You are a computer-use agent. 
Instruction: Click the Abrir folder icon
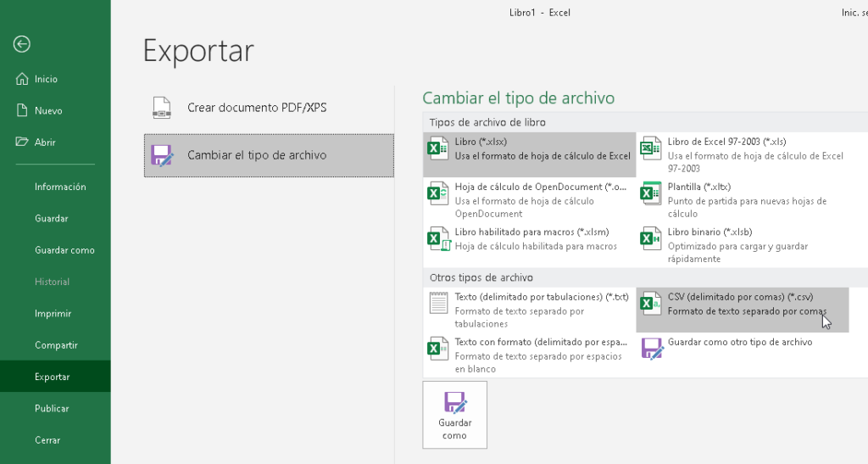[22, 142]
